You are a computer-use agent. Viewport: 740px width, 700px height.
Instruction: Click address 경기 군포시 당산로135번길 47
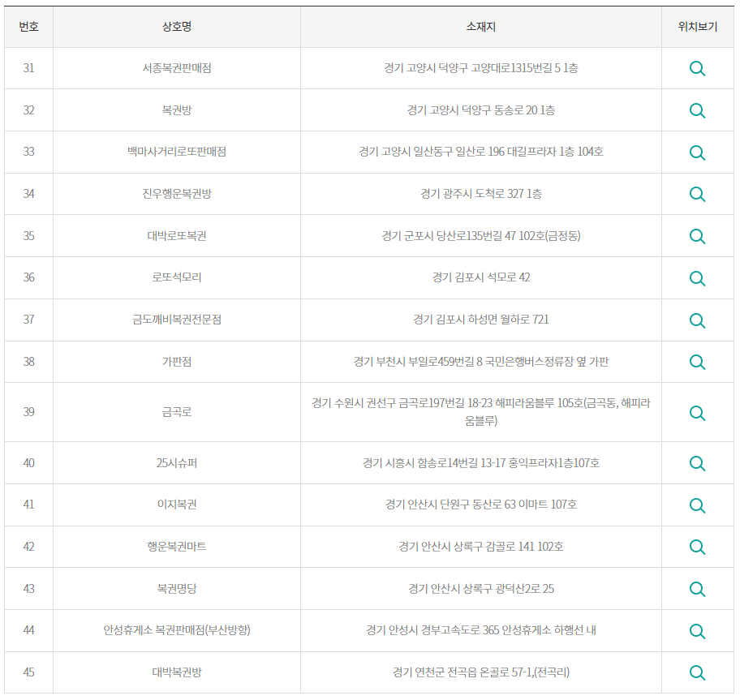[x=449, y=235]
